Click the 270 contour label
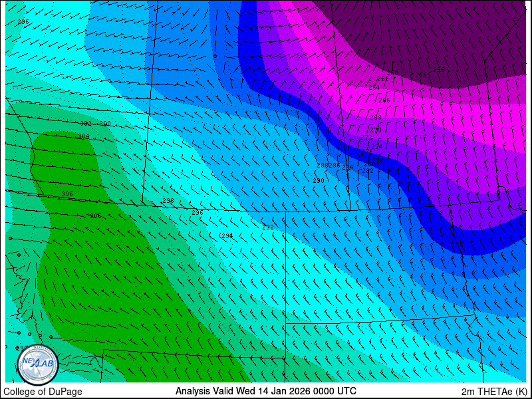Viewport: 532px width, 399px height. pyautogui.click(x=376, y=130)
